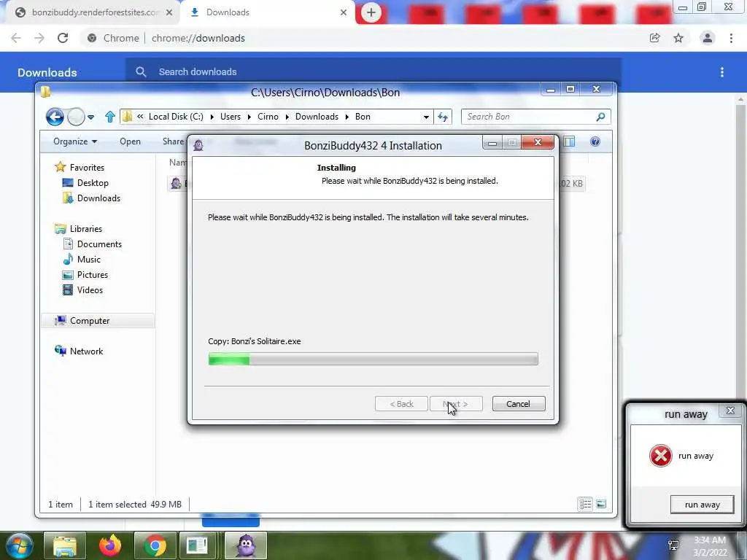Expand the breadcrumb arrow after Downloads
Image resolution: width=747 pixels, height=560 pixels.
coord(347,117)
